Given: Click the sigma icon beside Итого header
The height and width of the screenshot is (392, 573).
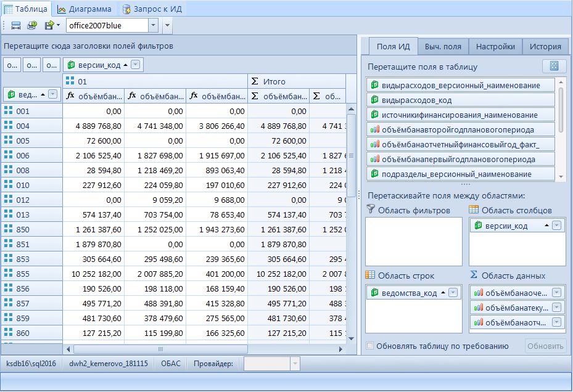Looking at the screenshot, I should tap(255, 81).
